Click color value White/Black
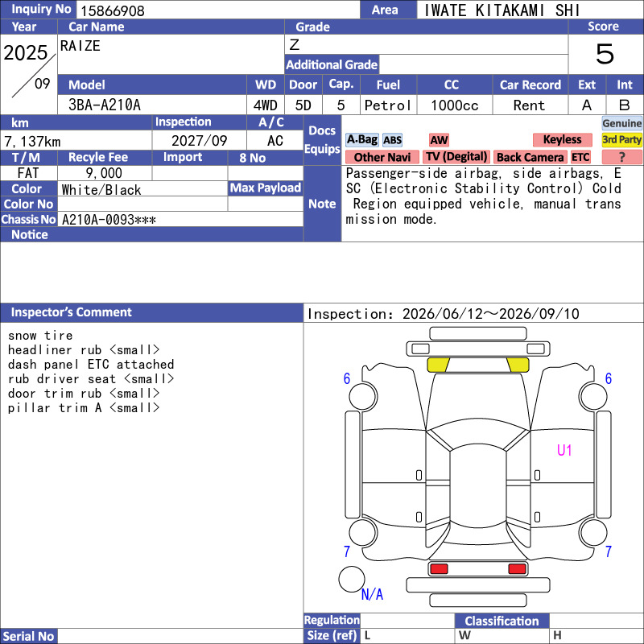 coord(101,190)
